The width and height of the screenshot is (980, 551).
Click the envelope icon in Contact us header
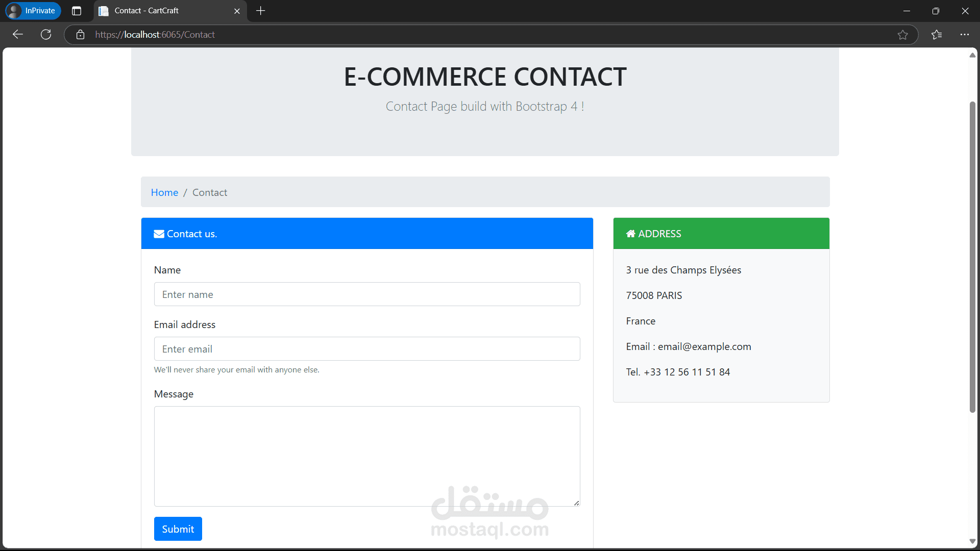tap(159, 233)
